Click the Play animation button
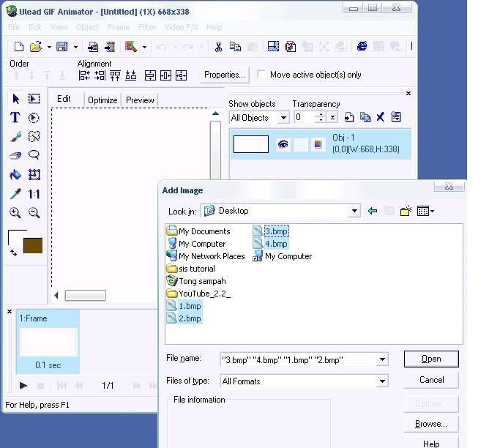Screen dimensions: 489x448 tap(23, 386)
